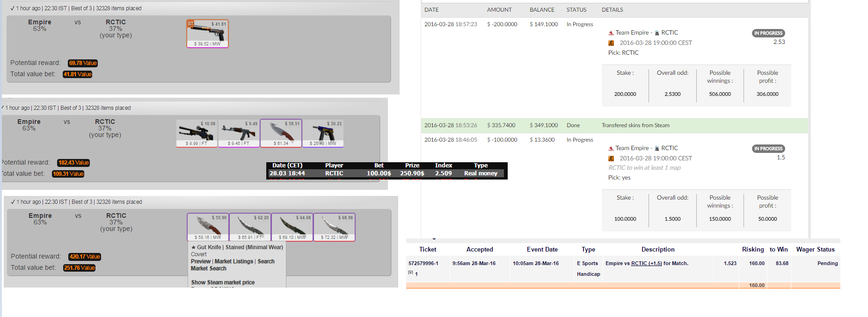Select the knife skin priced $64.68
This screenshot has width=868, height=317.
[292, 227]
